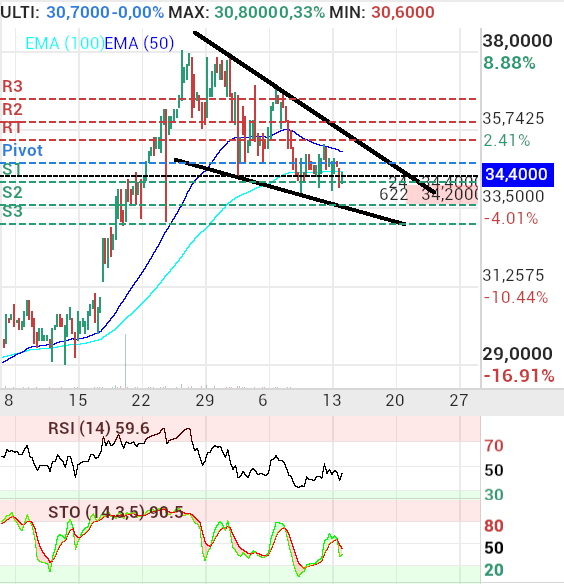Click the S1 support label
The image size is (564, 584).
(x=12, y=169)
